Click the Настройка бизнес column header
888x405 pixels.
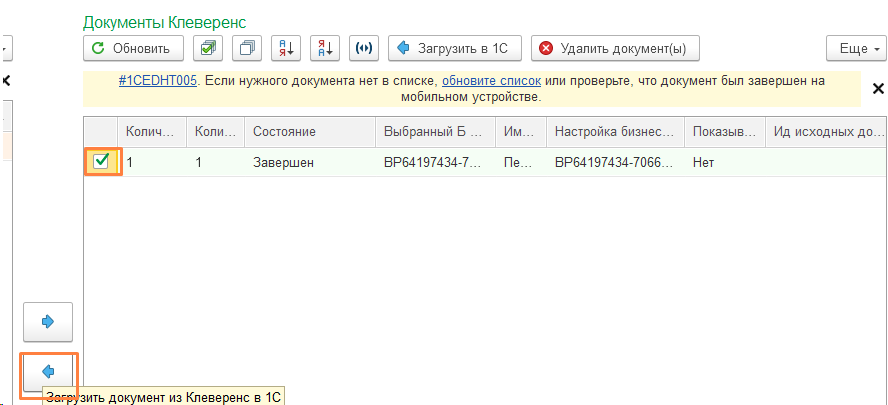click(x=614, y=132)
